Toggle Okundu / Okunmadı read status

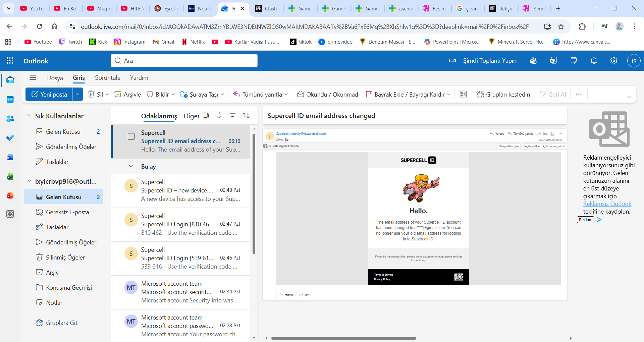328,94
